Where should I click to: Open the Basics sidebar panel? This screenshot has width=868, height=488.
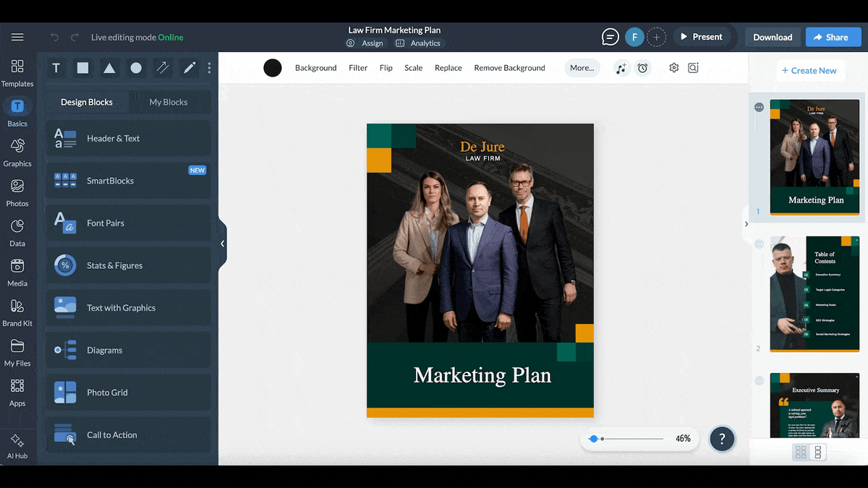17,113
